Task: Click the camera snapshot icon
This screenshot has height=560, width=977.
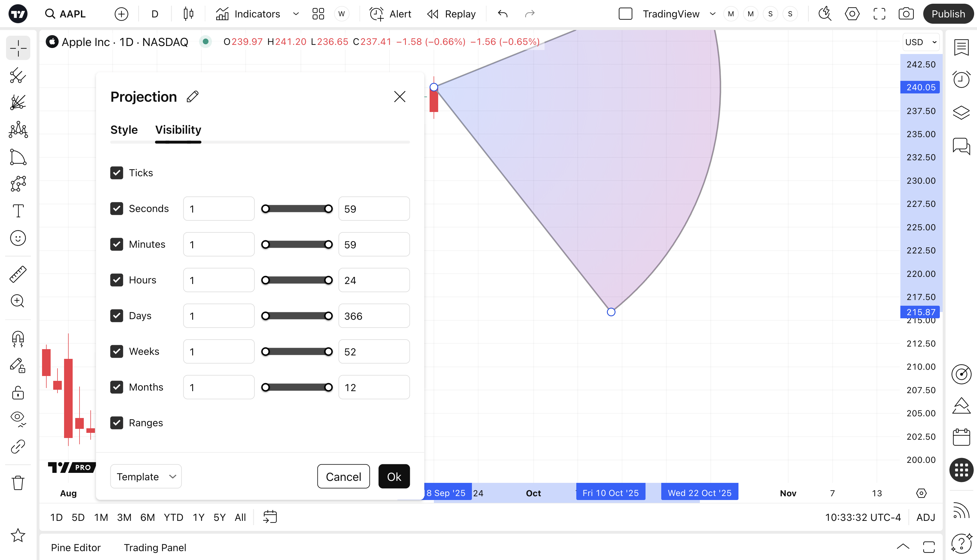Action: click(x=906, y=14)
